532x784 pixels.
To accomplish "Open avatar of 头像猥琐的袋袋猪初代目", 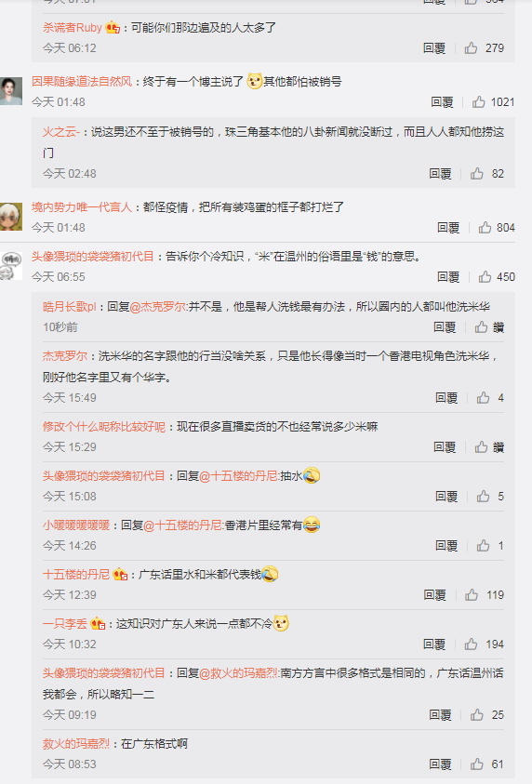I will coord(11,266).
